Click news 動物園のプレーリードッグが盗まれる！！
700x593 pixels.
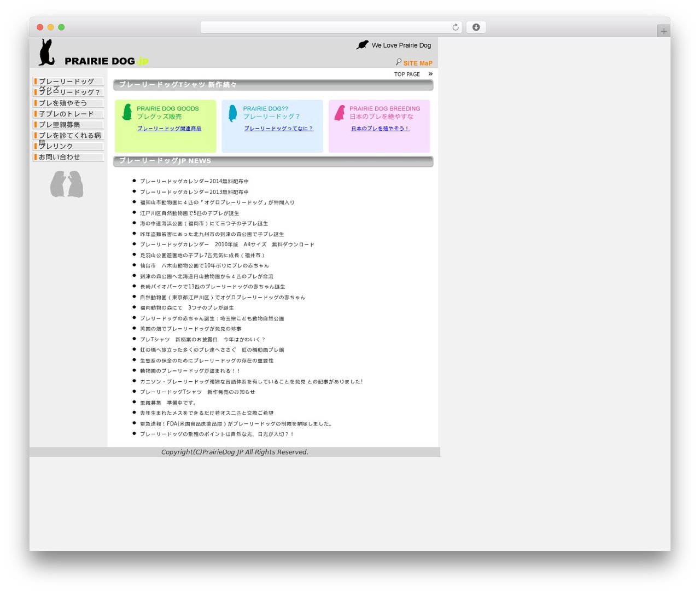tap(190, 371)
